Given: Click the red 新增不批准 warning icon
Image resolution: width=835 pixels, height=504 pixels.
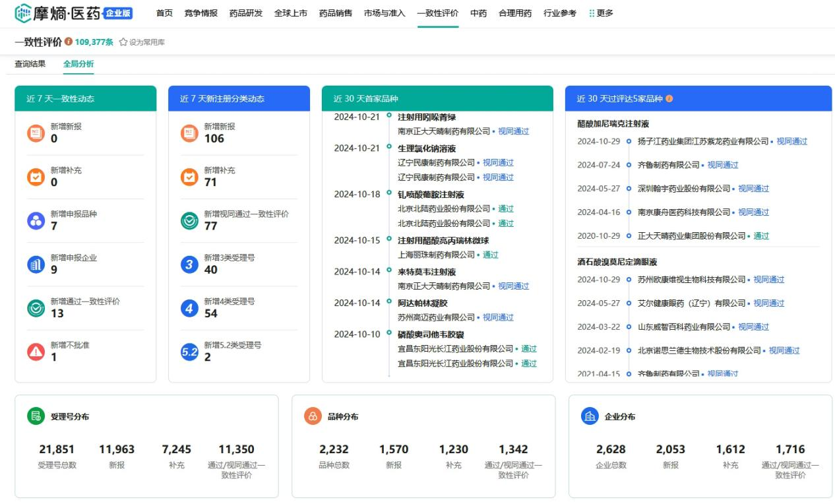Looking at the screenshot, I should (36, 352).
